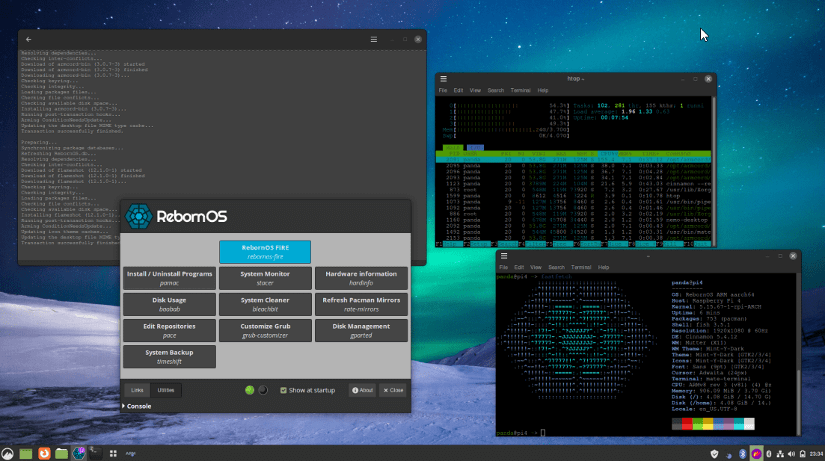Toggle the Show at startup checkbox
The width and height of the screenshot is (825, 461).
284,390
